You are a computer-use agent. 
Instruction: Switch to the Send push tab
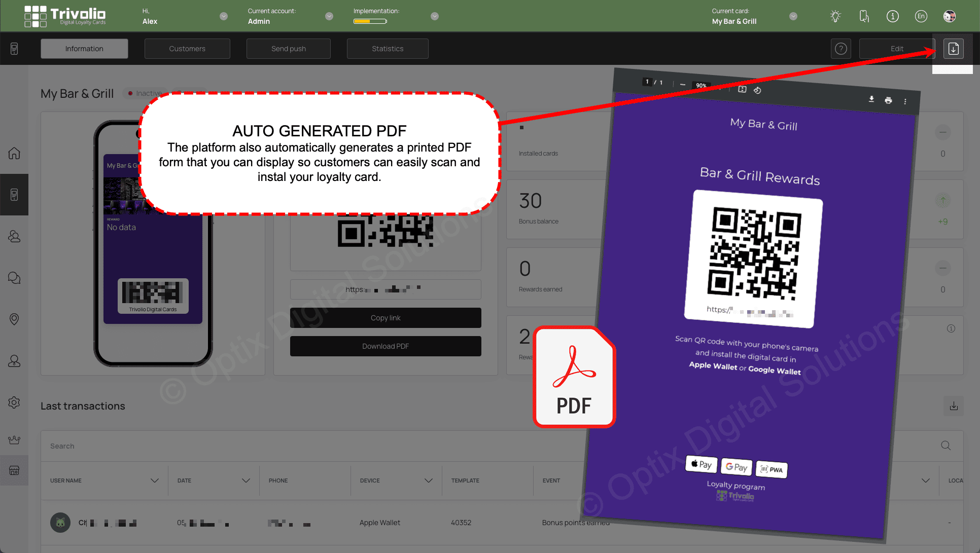pos(289,49)
